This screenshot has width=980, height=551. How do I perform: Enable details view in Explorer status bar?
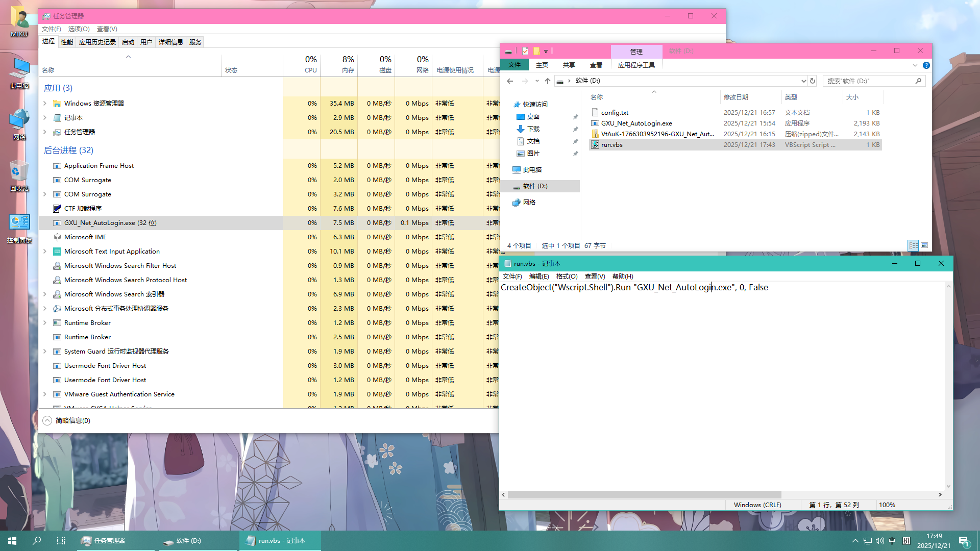click(912, 245)
